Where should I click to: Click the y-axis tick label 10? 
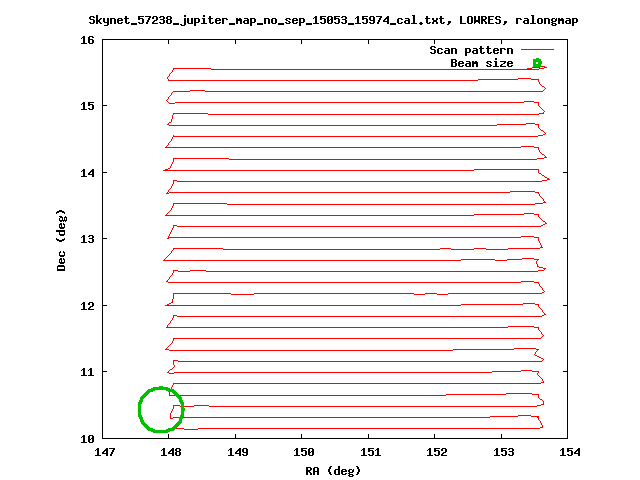click(87, 439)
